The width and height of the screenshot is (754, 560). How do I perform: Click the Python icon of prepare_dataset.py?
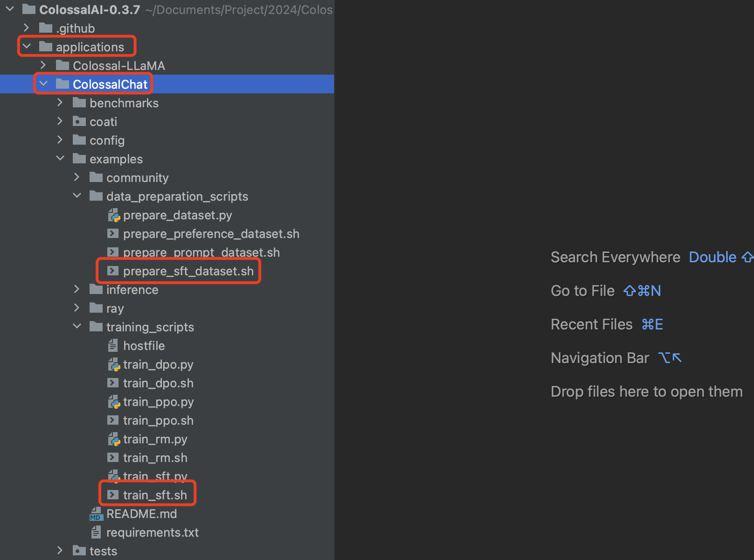[114, 215]
